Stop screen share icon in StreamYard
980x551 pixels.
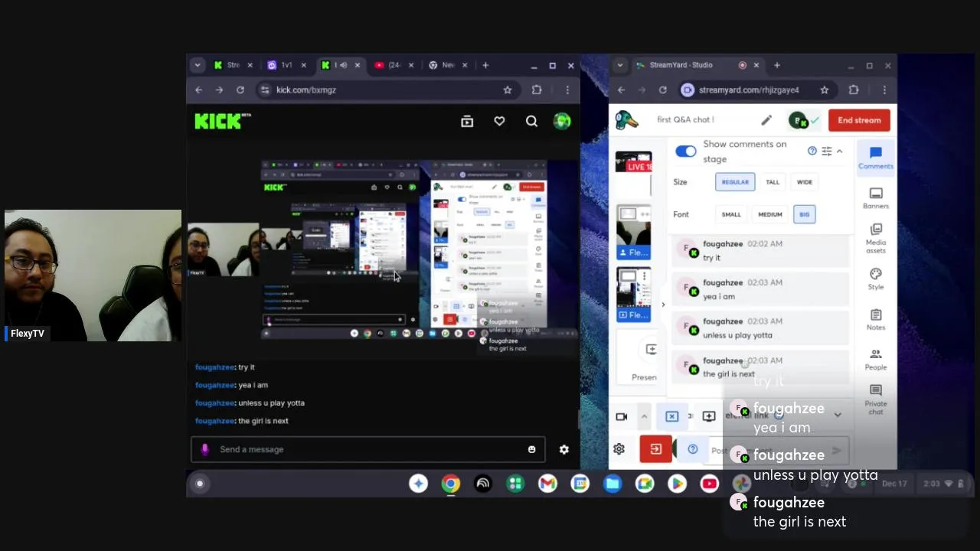(671, 416)
